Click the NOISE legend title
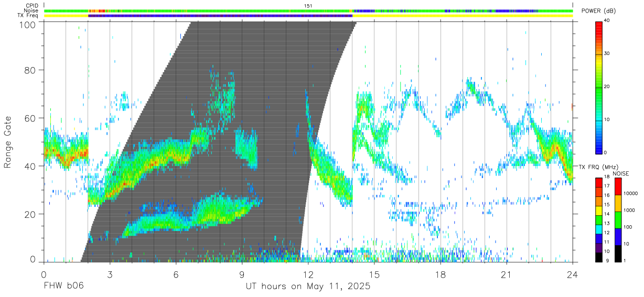 point(621,173)
